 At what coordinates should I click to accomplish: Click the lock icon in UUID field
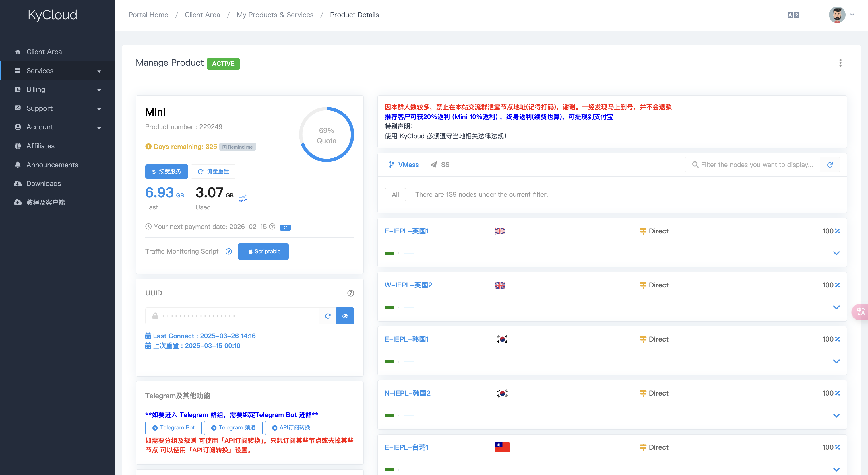point(155,316)
